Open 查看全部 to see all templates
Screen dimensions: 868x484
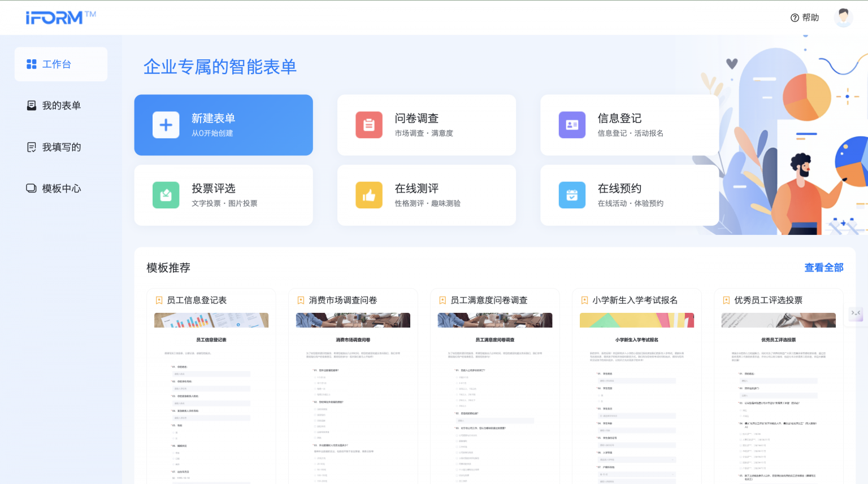point(823,268)
